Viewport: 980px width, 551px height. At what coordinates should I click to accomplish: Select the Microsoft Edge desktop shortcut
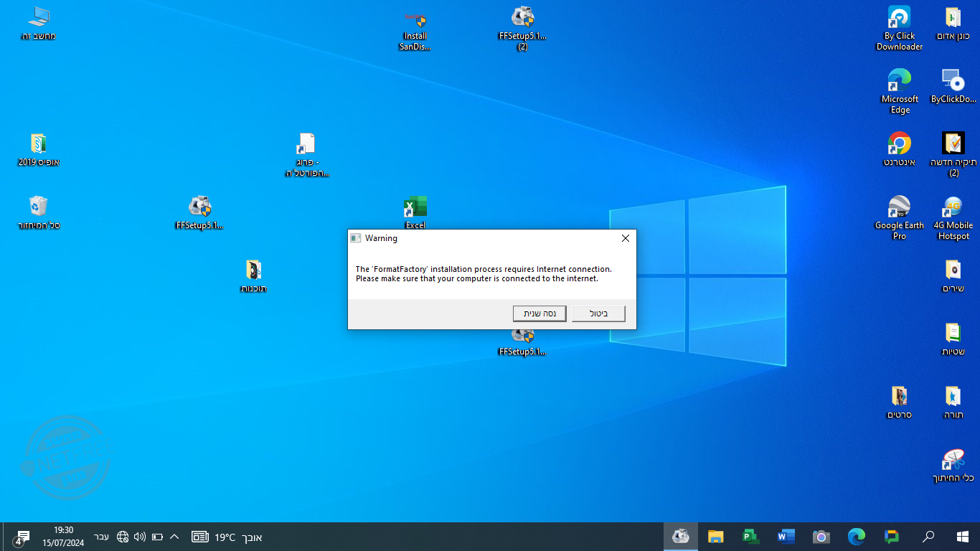tap(900, 92)
